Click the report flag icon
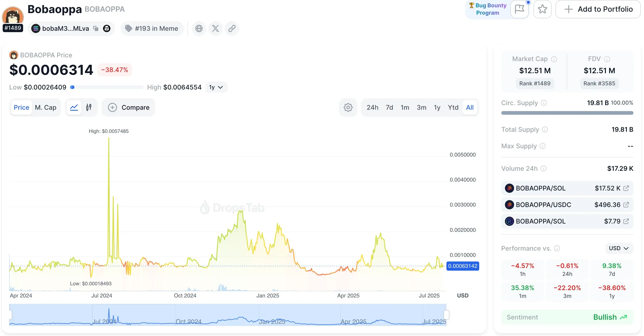This screenshot has height=336, width=644. pyautogui.click(x=519, y=9)
